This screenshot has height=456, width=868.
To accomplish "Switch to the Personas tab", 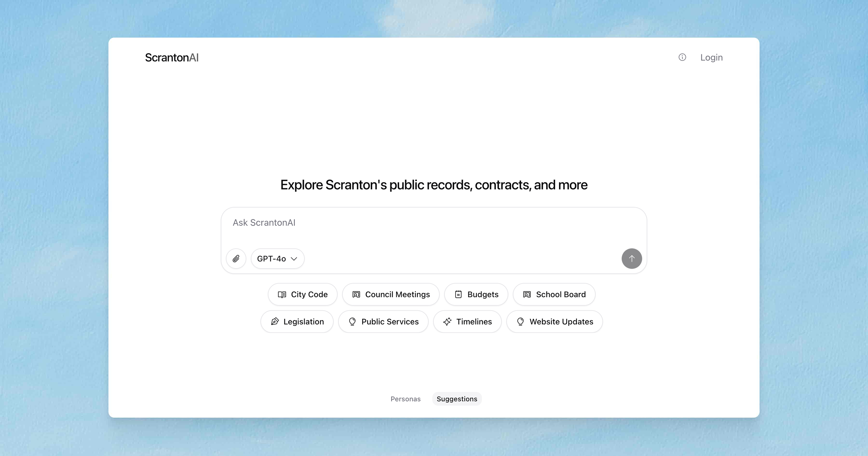I will point(405,399).
